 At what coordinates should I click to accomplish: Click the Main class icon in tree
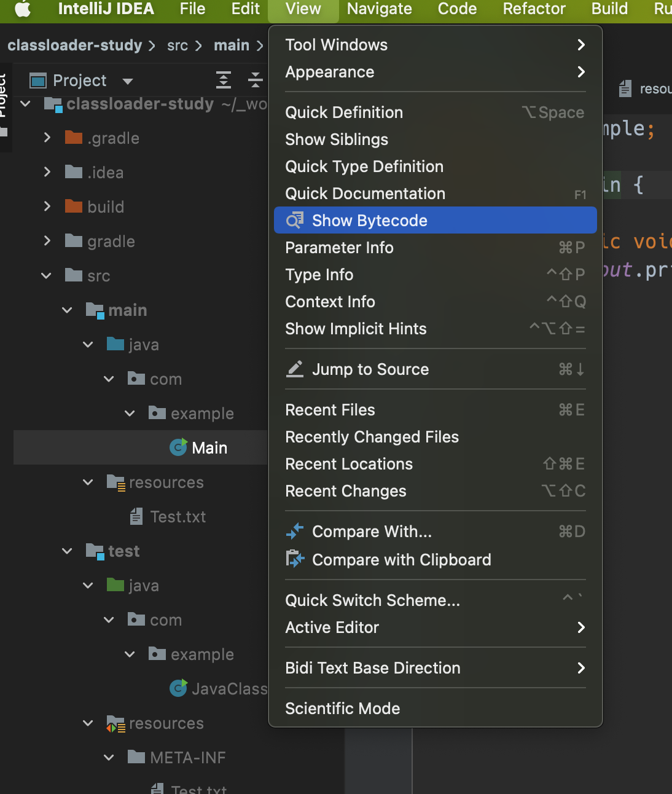point(178,447)
